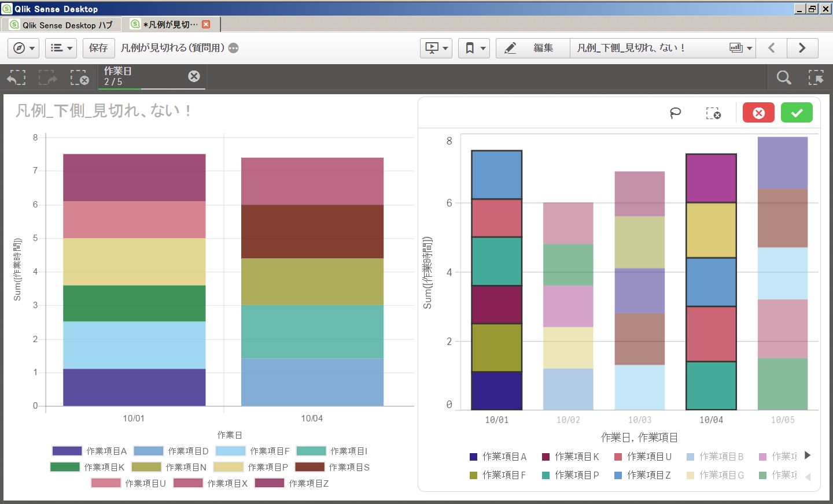The height and width of the screenshot is (504, 833).
Task: Go to previous sheet arrow
Action: (771, 48)
